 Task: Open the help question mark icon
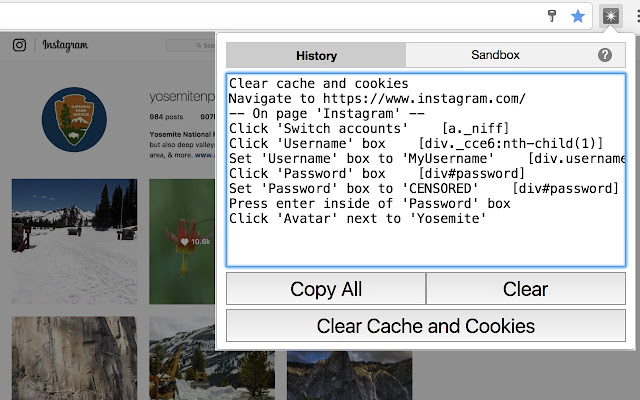[604, 55]
